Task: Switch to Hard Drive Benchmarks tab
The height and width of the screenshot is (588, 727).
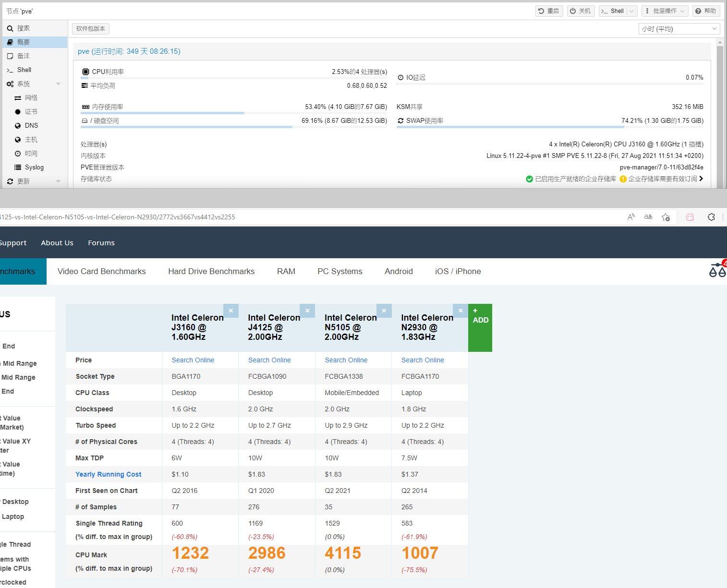Action: (x=211, y=271)
